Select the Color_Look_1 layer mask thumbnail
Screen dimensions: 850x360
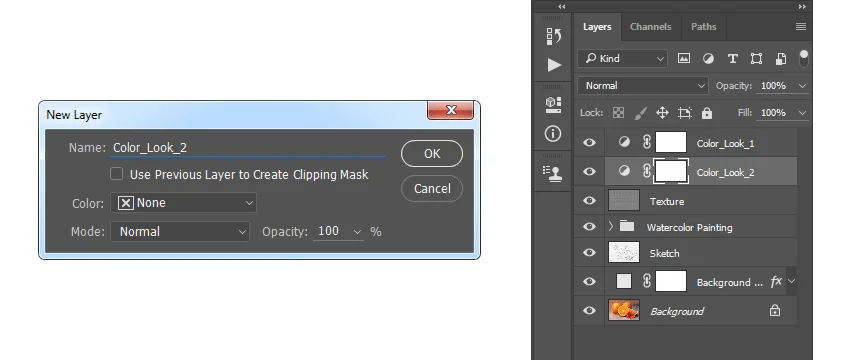[671, 143]
